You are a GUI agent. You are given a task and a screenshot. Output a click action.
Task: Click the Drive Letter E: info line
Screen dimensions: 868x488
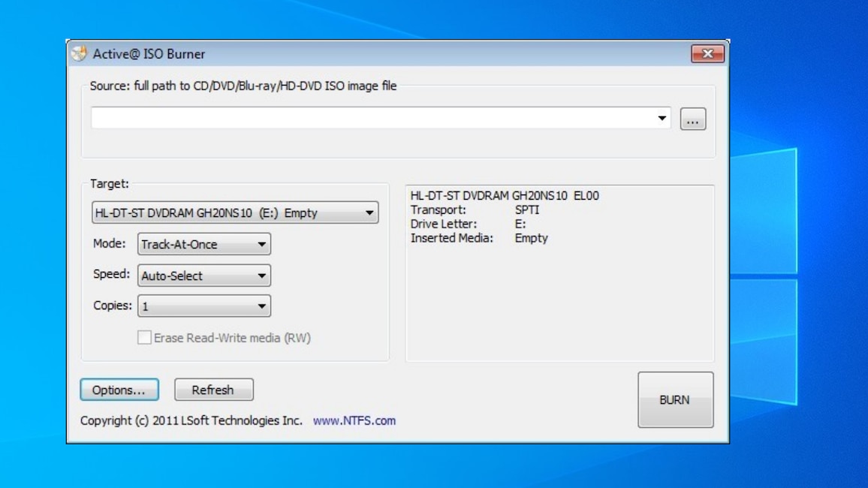pyautogui.click(x=468, y=224)
